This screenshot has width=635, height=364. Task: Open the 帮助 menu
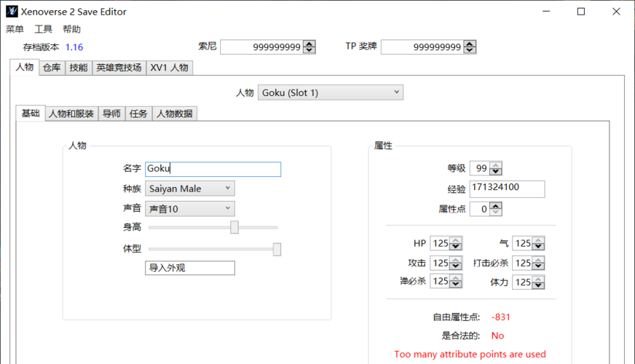point(71,29)
